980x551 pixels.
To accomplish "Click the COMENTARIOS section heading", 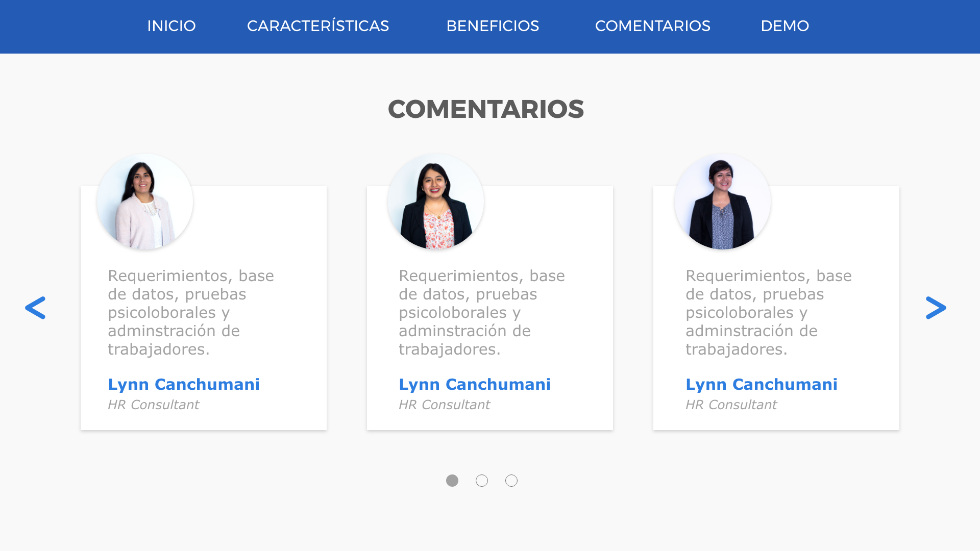I will click(x=486, y=109).
